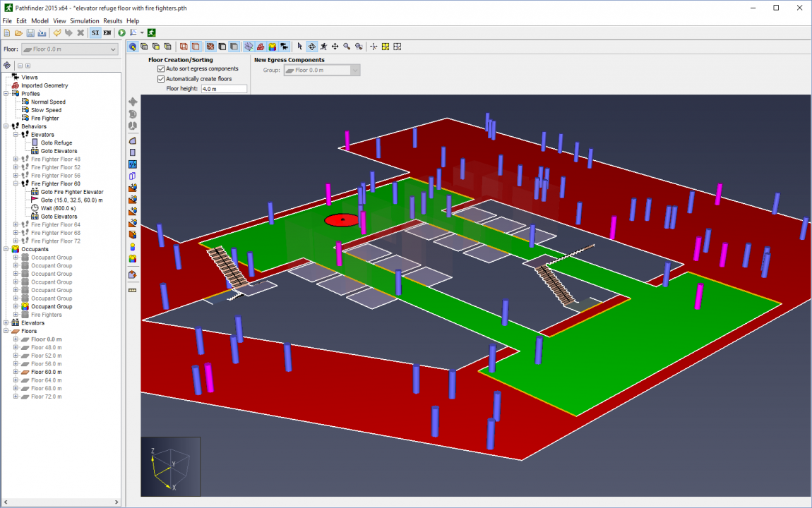Click the show occupants toolbar icon
This screenshot has height=508, width=812.
(272, 47)
